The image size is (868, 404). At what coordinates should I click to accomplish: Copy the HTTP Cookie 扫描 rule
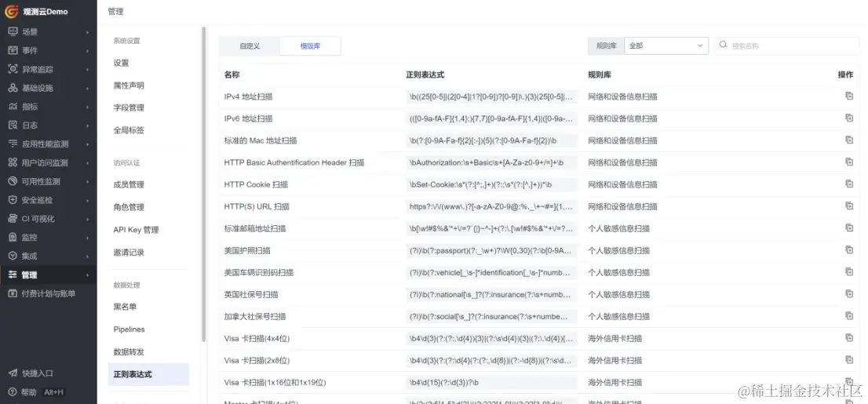click(x=849, y=184)
